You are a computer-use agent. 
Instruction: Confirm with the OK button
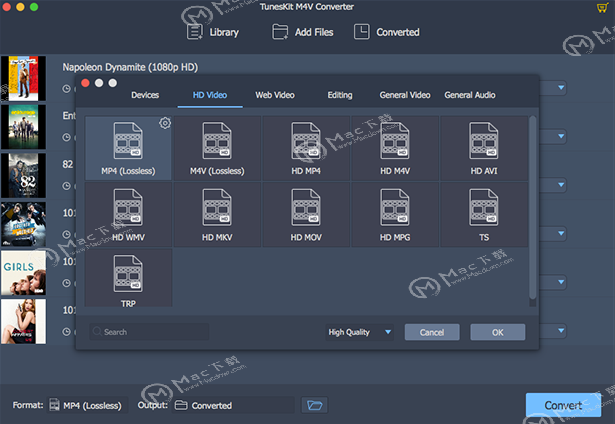pos(498,332)
